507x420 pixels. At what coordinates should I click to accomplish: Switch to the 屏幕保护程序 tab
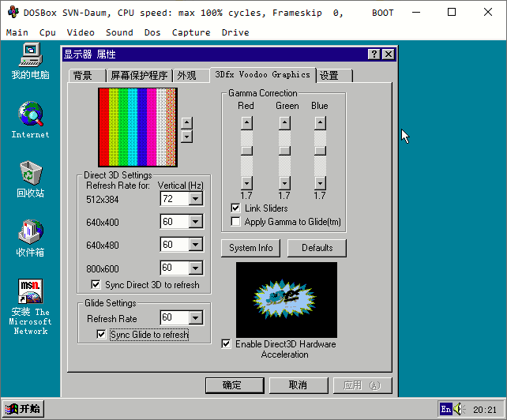(x=139, y=76)
